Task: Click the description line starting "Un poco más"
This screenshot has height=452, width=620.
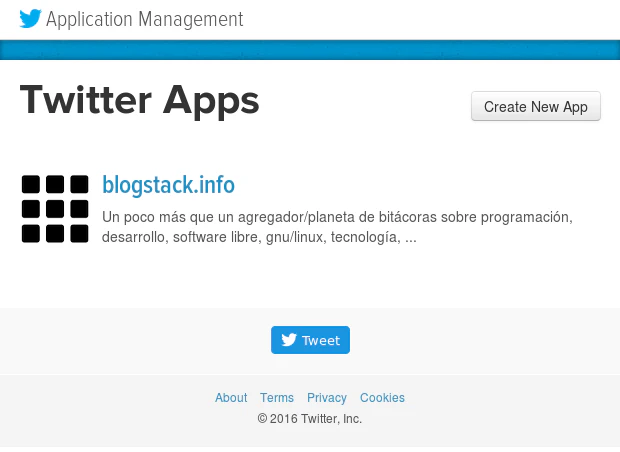Action: click(337, 217)
